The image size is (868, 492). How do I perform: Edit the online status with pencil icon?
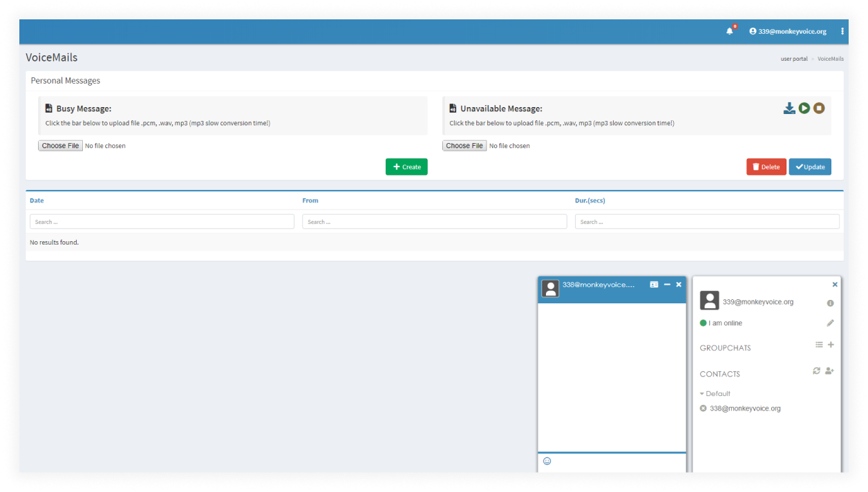pyautogui.click(x=830, y=323)
